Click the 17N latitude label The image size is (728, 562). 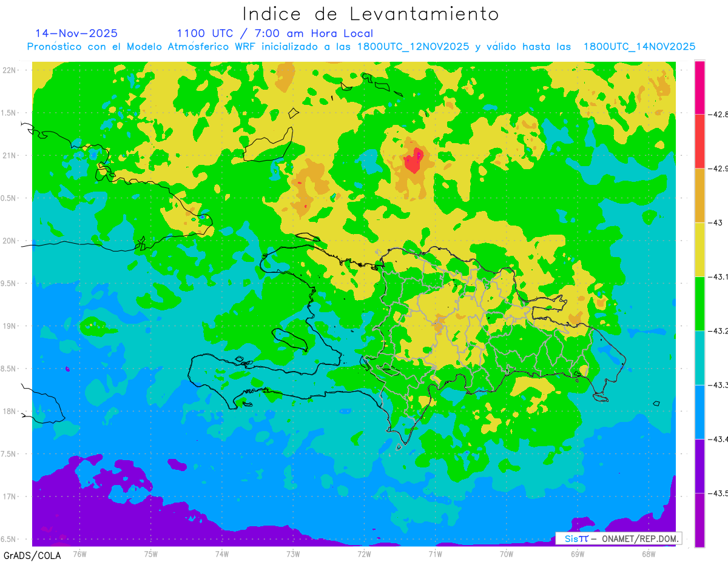click(x=10, y=497)
